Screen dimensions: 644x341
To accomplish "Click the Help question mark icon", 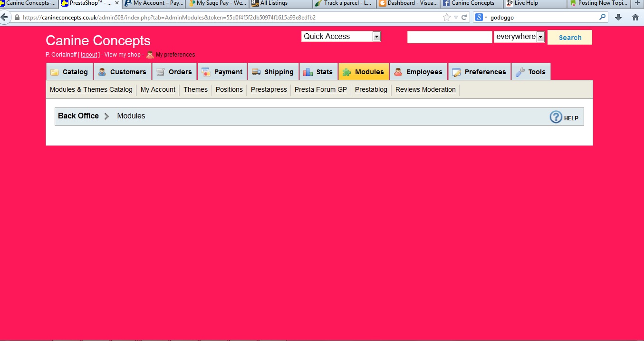I will 556,117.
